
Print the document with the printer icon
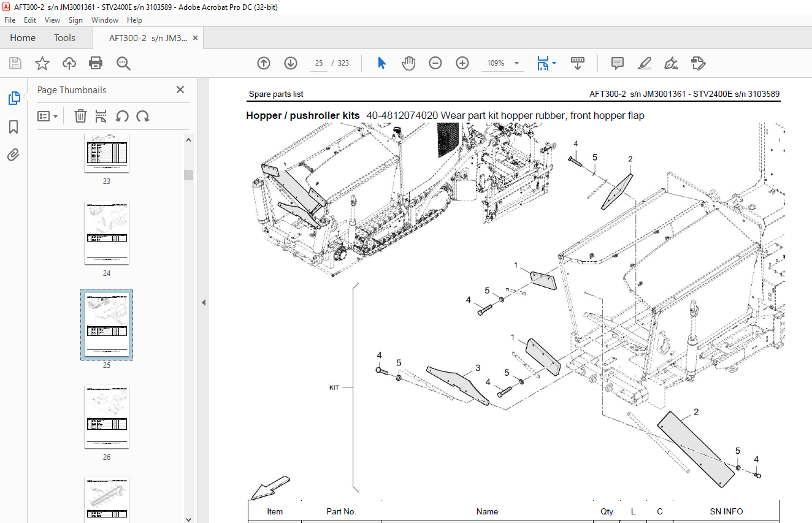(x=96, y=63)
